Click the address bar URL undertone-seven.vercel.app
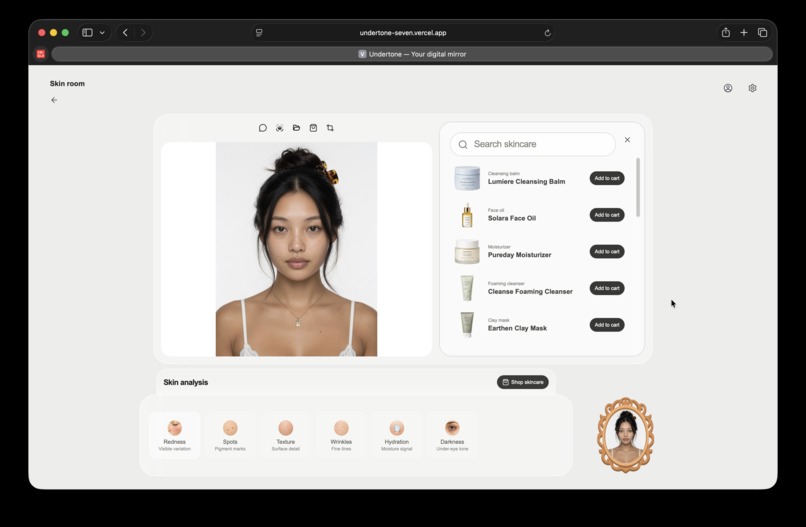806x527 pixels. pyautogui.click(x=403, y=32)
